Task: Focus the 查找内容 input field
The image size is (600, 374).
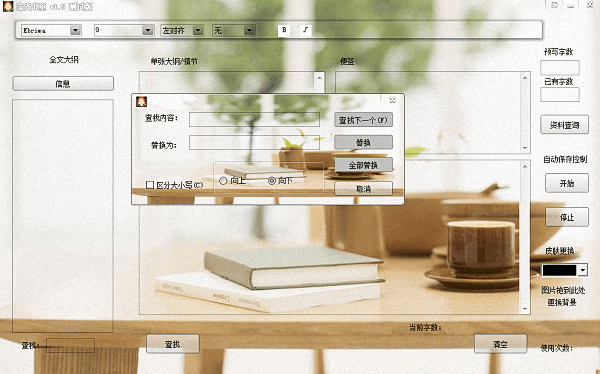Action: [x=254, y=119]
